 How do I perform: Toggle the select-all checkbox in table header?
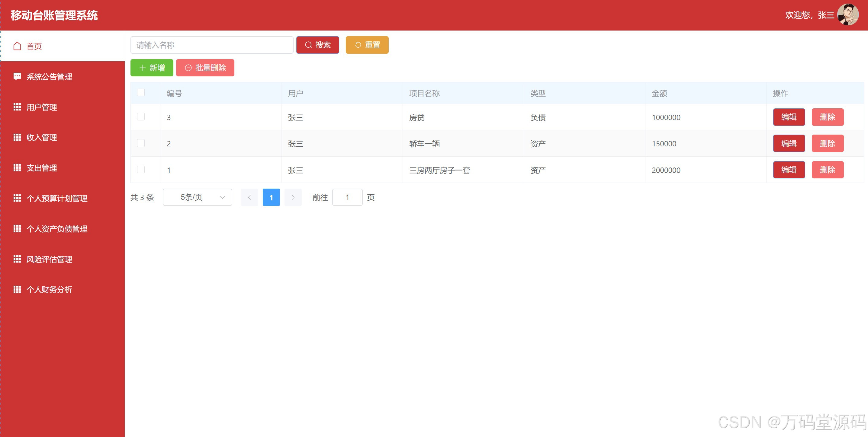pos(141,93)
